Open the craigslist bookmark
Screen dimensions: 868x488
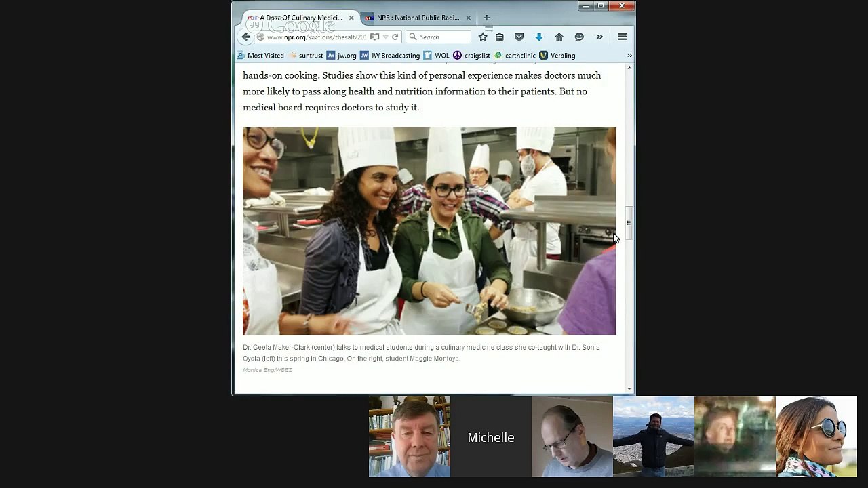[471, 56]
